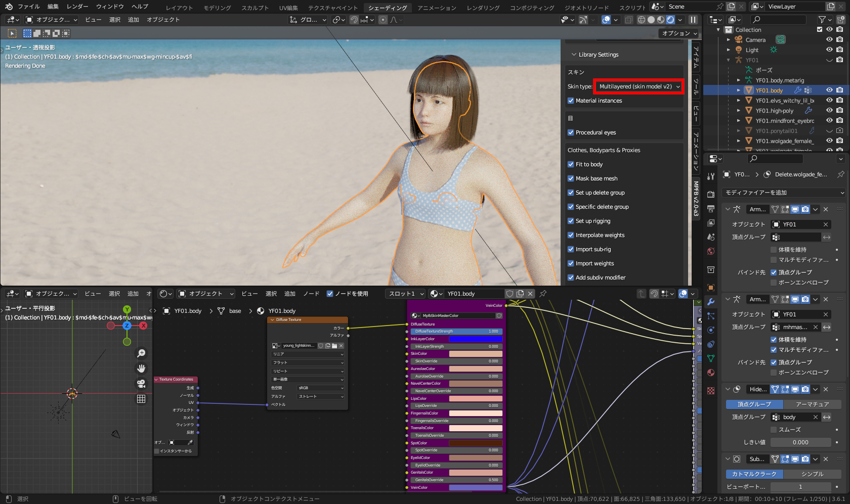This screenshot has height=504, width=850.
Task: Open the ファイル menu
Action: [x=28, y=7]
